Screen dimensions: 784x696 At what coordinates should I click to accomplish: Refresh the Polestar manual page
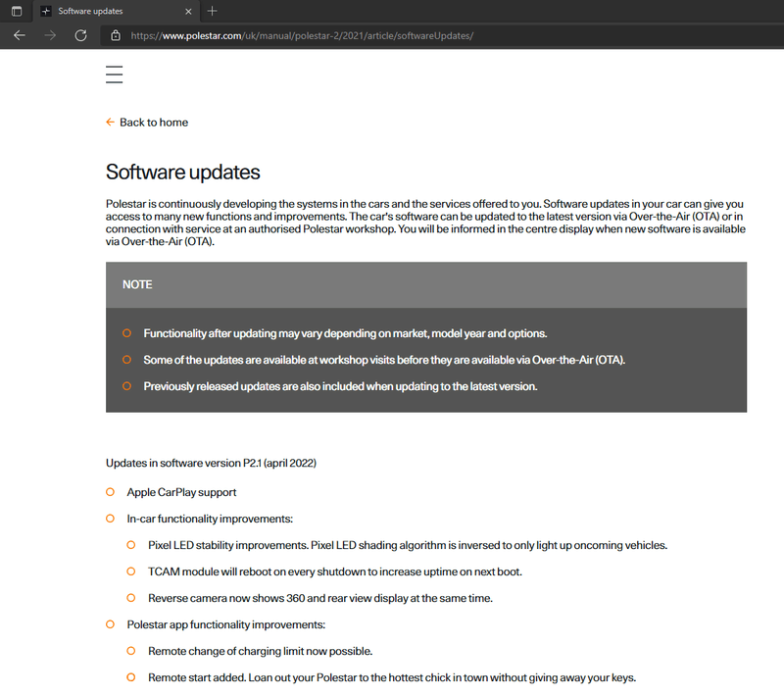click(x=80, y=35)
